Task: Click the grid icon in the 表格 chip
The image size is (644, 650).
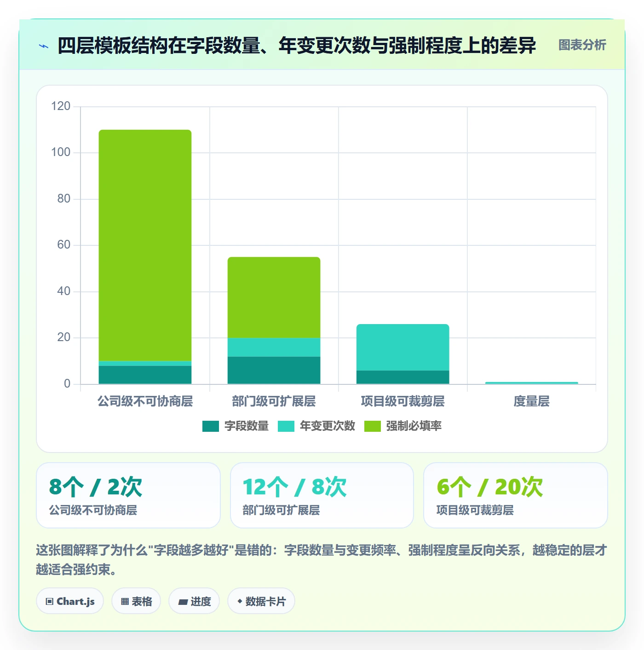Action: click(x=125, y=602)
